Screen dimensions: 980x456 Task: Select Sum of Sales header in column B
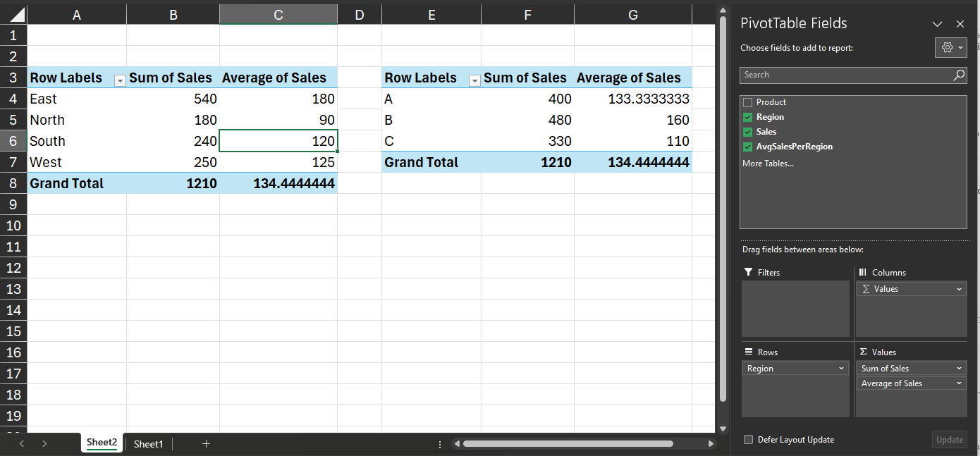point(173,78)
